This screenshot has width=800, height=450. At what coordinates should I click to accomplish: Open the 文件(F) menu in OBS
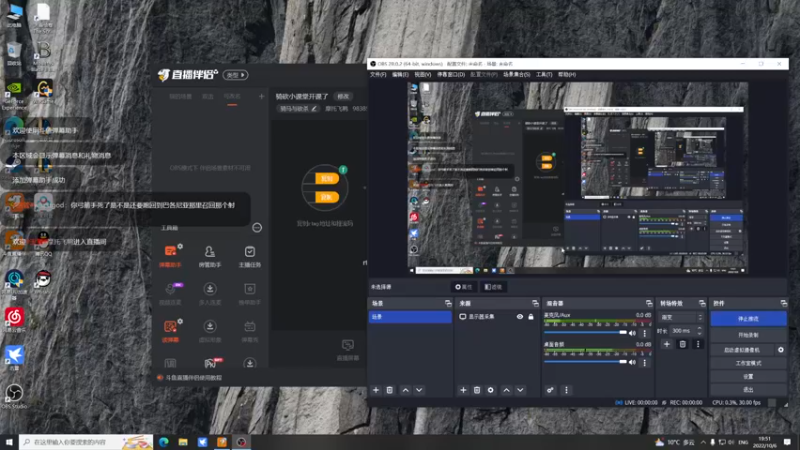point(378,74)
